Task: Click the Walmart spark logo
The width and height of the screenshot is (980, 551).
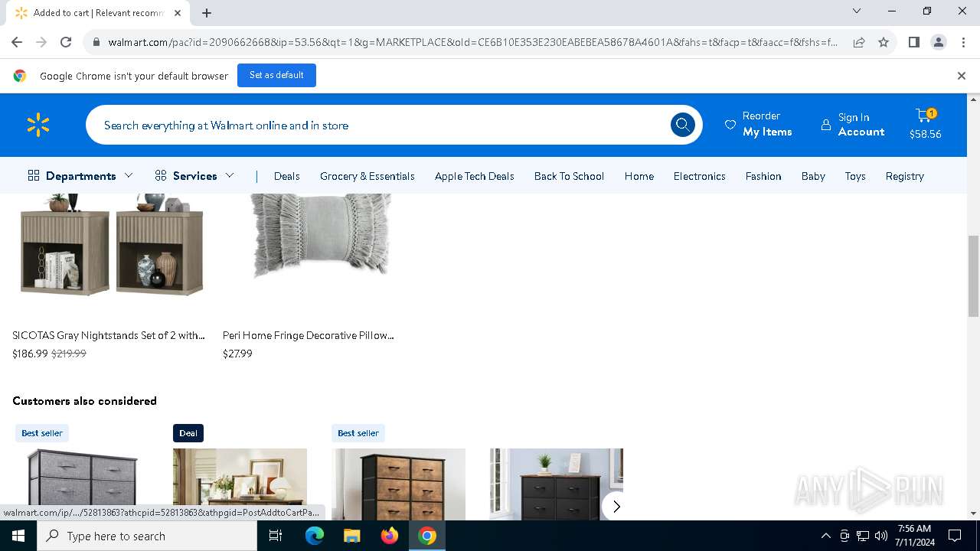Action: 38,125
